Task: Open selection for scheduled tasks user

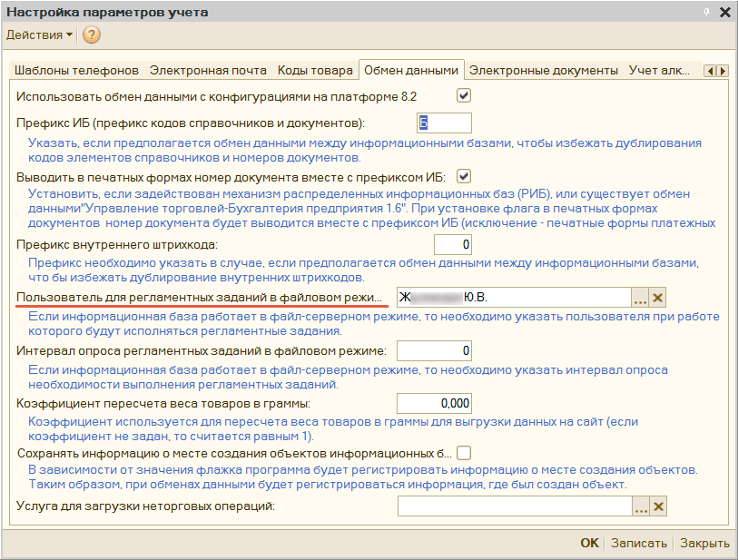Action: click(x=641, y=297)
